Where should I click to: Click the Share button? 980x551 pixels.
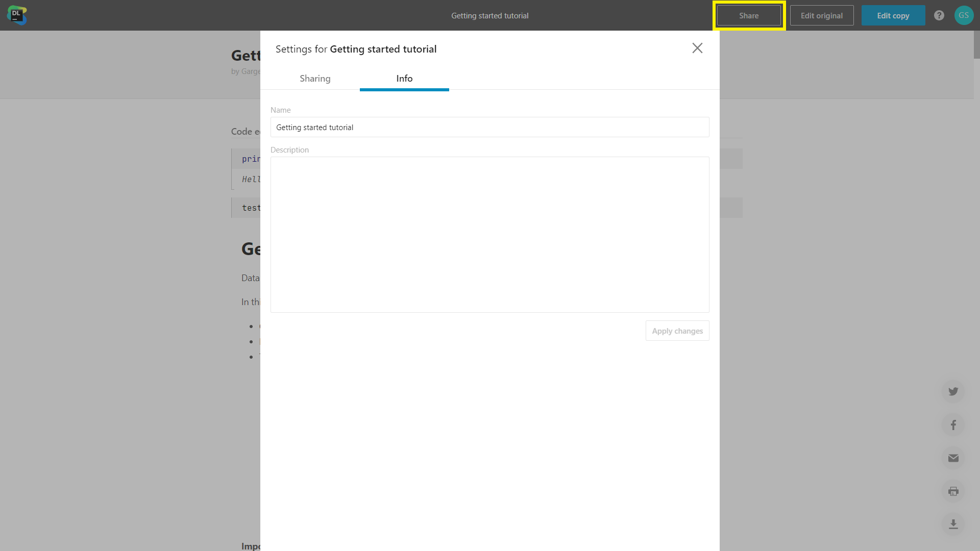tap(748, 15)
